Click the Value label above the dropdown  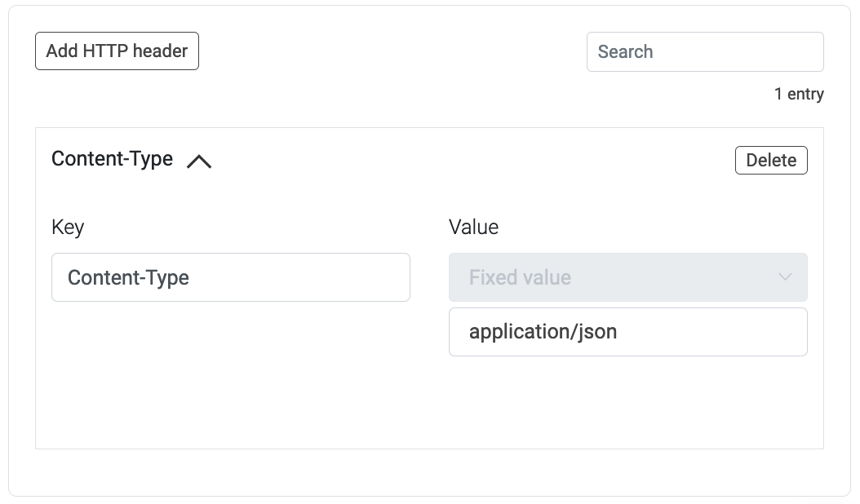pyautogui.click(x=473, y=227)
